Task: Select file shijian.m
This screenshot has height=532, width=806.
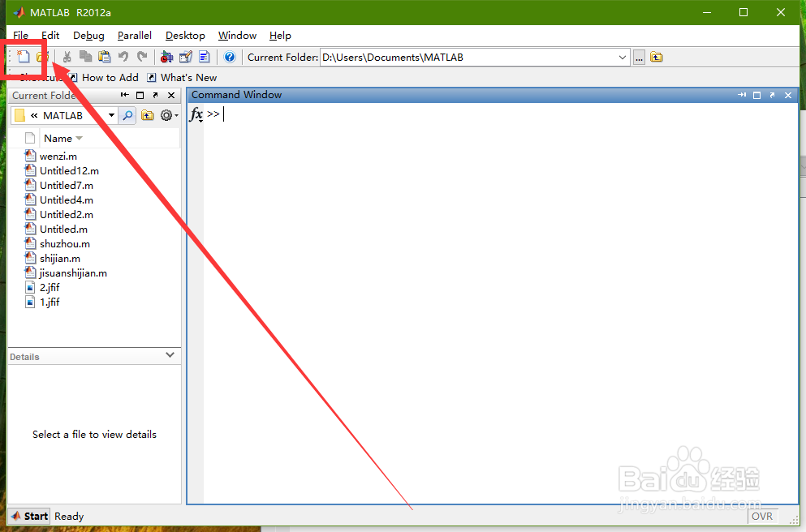Action: coord(60,259)
